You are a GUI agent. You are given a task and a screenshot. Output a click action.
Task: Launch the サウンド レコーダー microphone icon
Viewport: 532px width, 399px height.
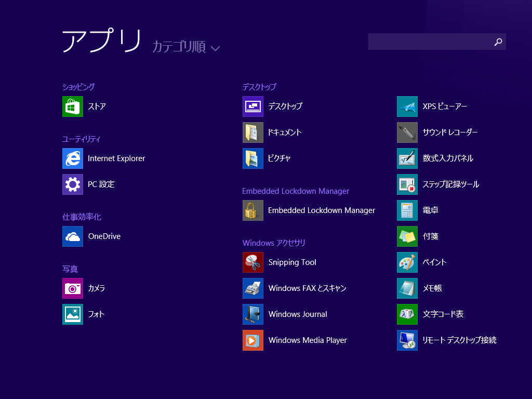407,132
